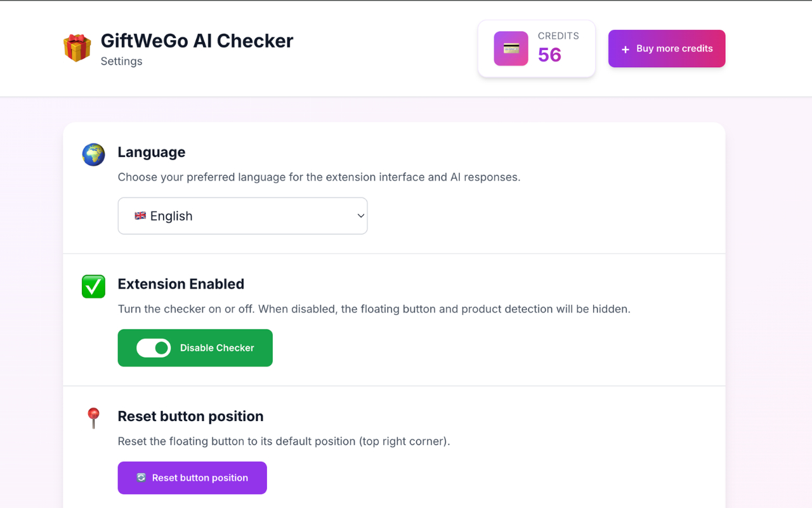Click the UK flag icon in the language selector
The image size is (812, 508).
pyautogui.click(x=140, y=215)
